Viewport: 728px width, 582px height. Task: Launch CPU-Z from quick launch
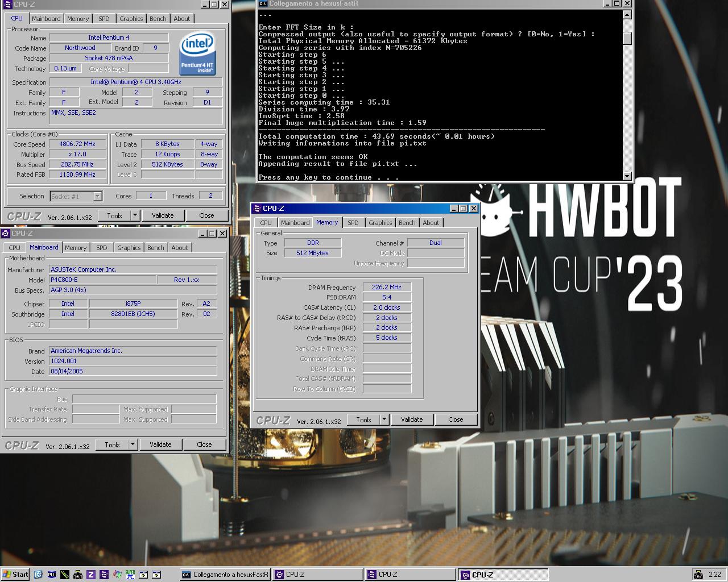(104, 575)
